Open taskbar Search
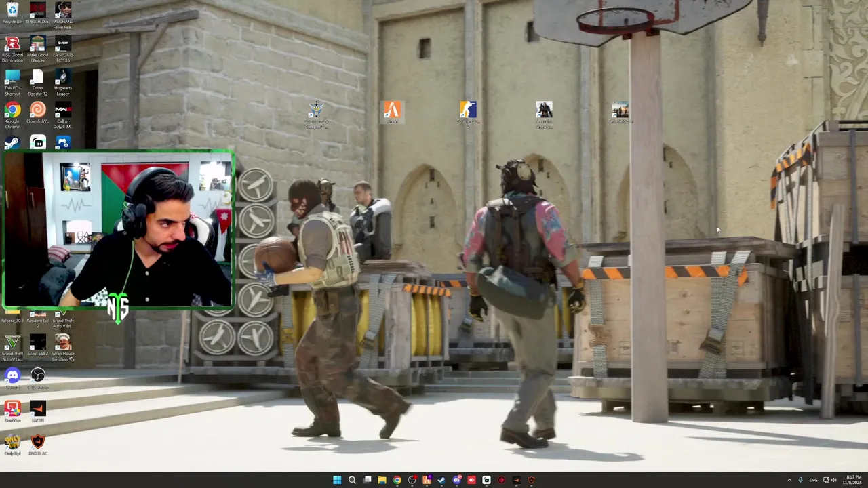868x488 pixels. click(x=352, y=480)
